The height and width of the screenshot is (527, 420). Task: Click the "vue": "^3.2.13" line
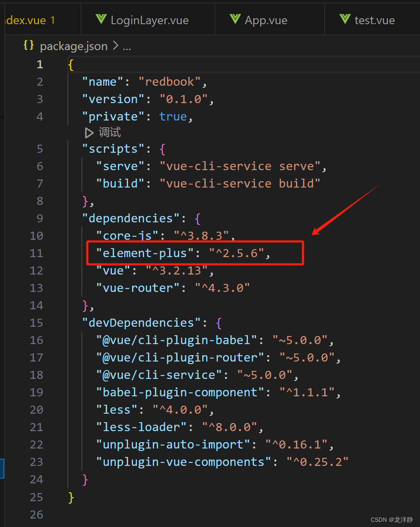coord(155,271)
